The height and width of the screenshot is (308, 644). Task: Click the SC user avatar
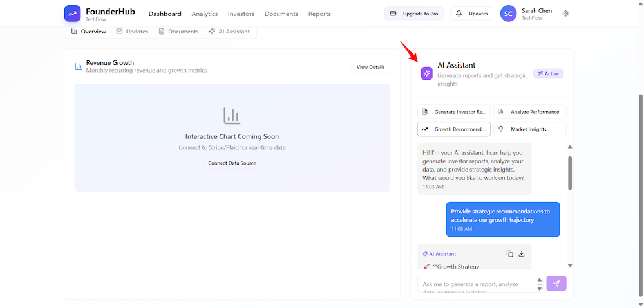[508, 14]
